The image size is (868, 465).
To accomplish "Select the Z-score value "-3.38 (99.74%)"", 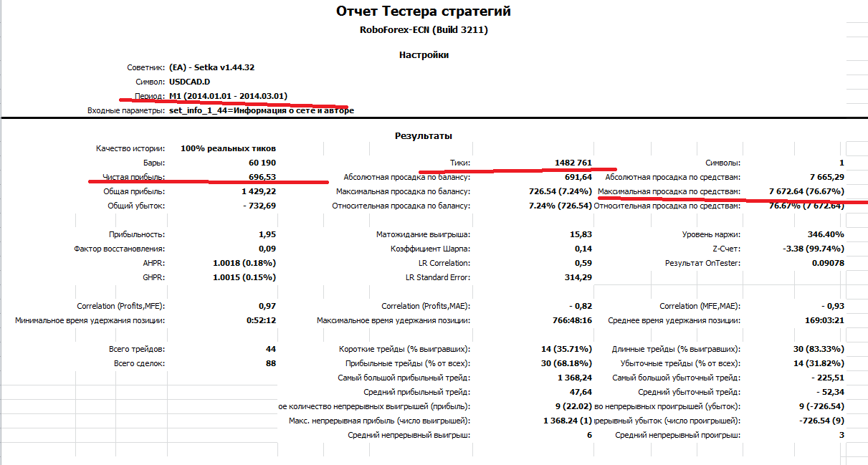I will coord(814,249).
